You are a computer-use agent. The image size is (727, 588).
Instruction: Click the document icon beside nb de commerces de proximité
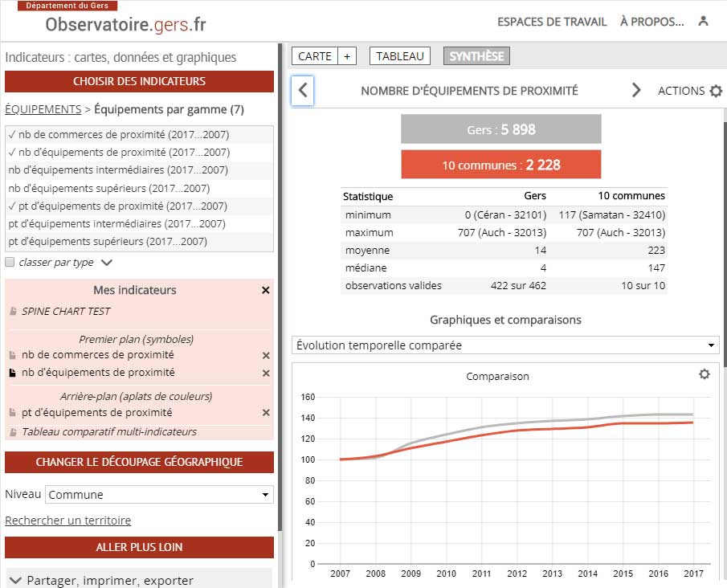point(13,355)
